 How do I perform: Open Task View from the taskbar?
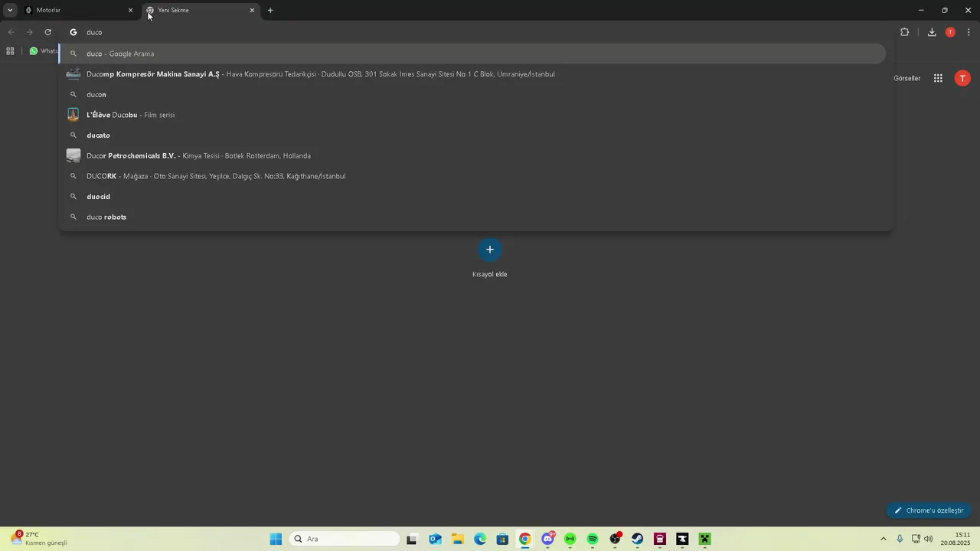tap(411, 539)
